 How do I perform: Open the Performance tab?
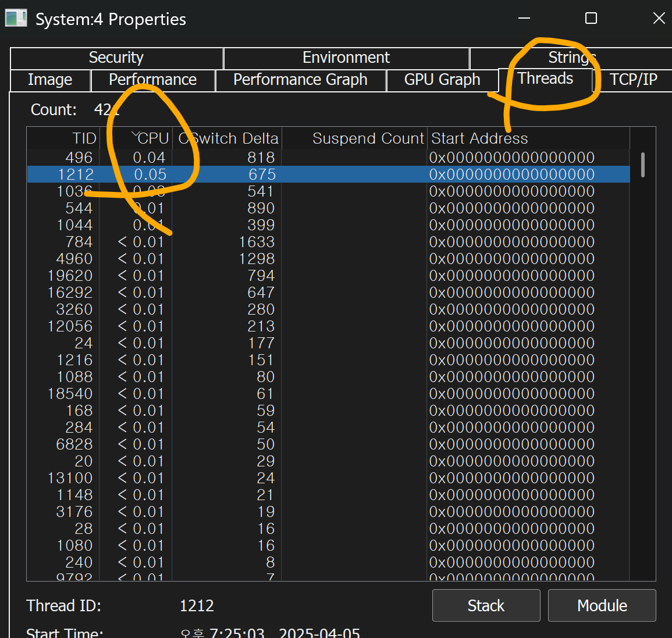(152, 80)
